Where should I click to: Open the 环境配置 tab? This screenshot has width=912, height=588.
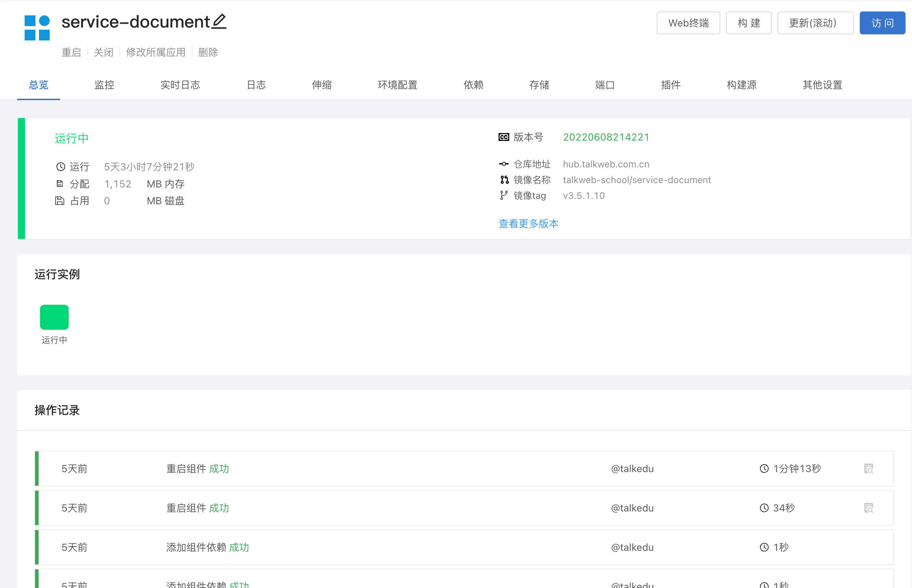pos(397,85)
